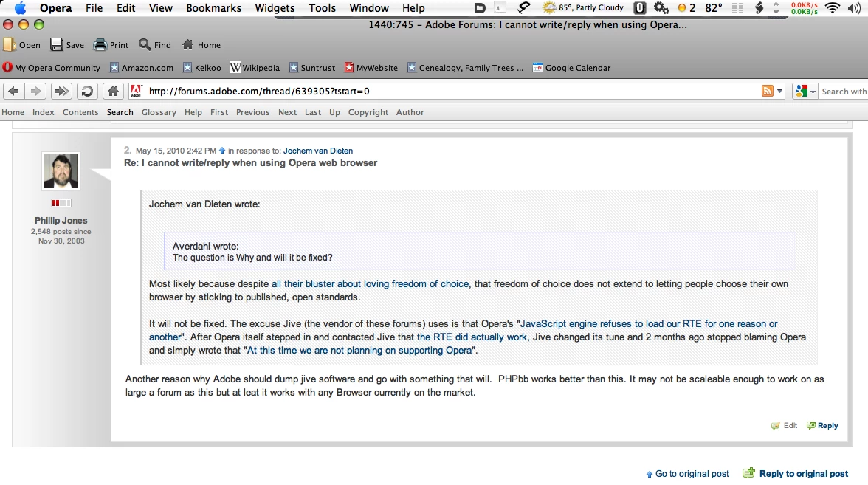Click Go to original post link

(x=688, y=474)
